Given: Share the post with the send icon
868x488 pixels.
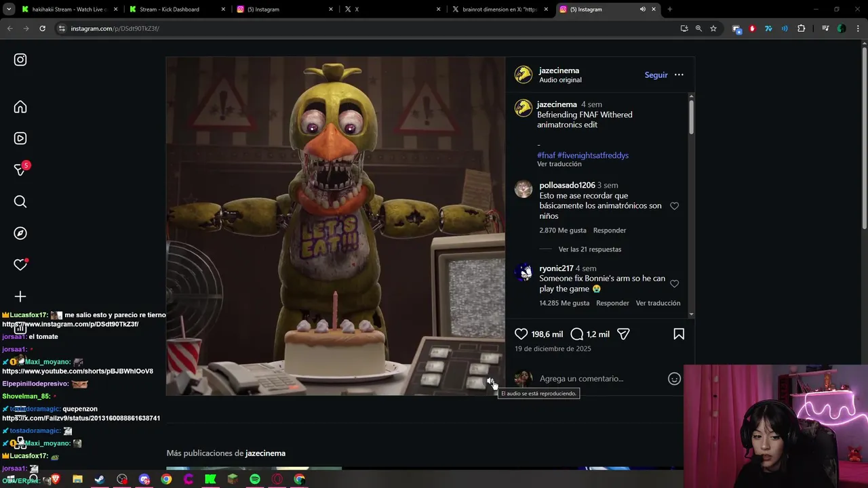Looking at the screenshot, I should tap(623, 333).
